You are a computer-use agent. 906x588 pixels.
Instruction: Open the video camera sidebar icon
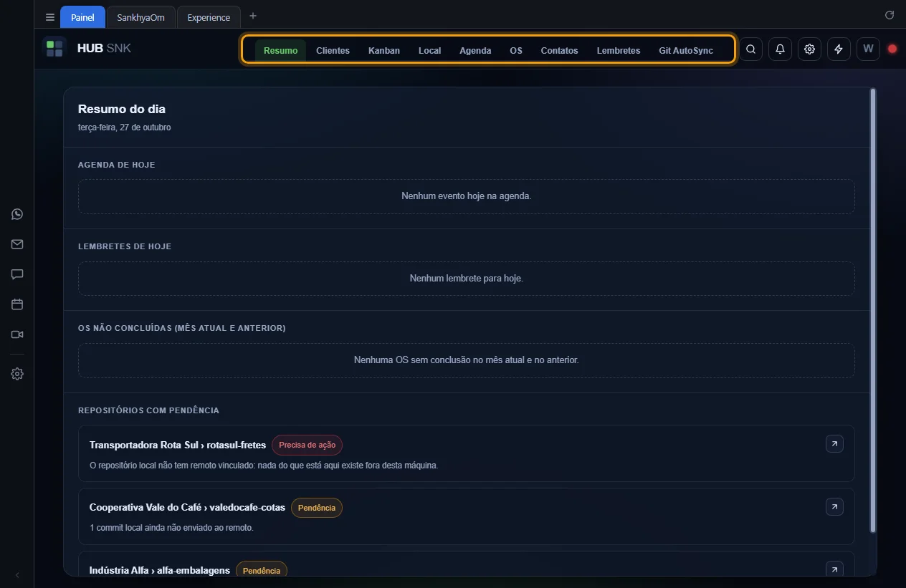(x=17, y=334)
